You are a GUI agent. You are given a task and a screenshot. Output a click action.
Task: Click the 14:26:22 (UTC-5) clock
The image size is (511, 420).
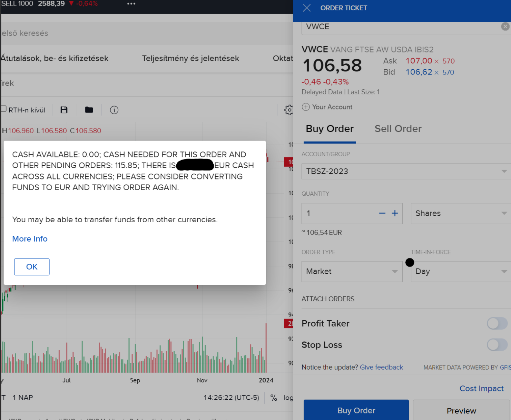tap(231, 398)
